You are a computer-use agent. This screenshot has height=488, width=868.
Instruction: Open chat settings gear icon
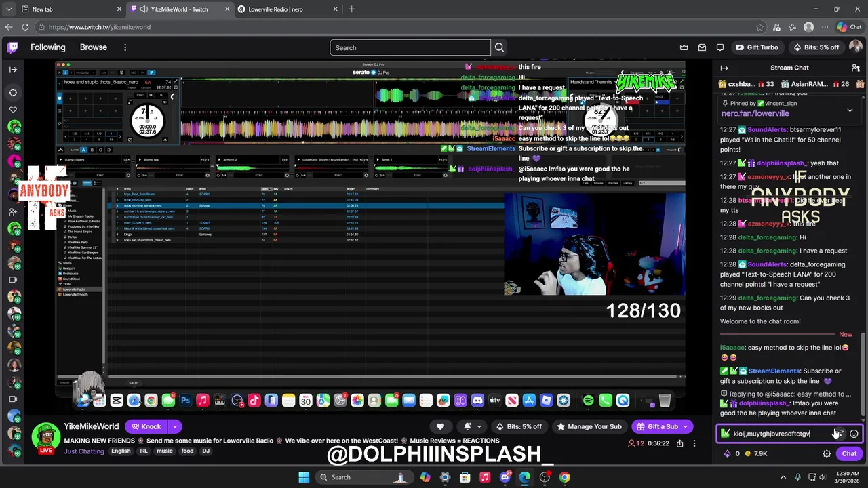point(827,453)
